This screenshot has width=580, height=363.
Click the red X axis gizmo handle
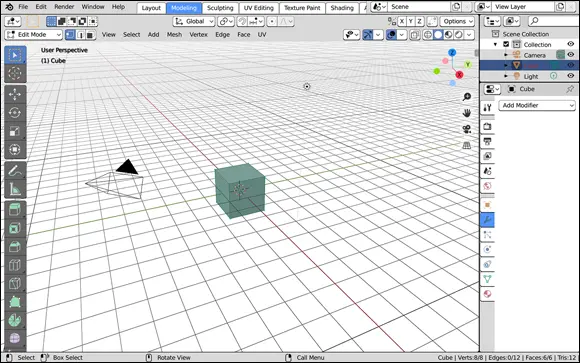click(x=459, y=75)
